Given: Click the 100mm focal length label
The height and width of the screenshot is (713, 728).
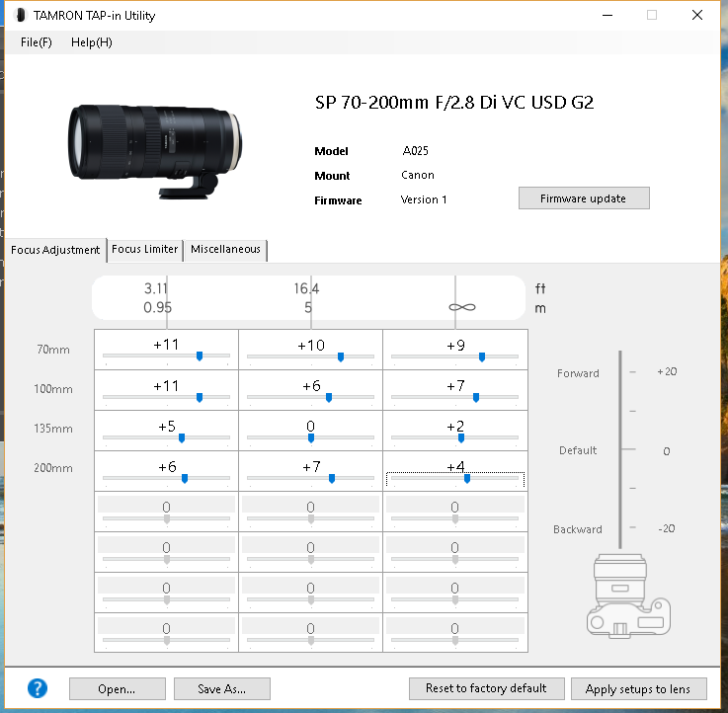Looking at the screenshot, I should point(53,389).
